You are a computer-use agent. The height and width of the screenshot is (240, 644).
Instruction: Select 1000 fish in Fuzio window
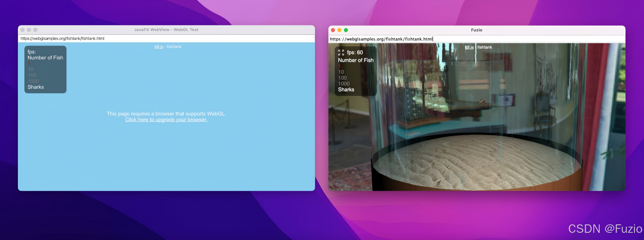click(x=344, y=84)
